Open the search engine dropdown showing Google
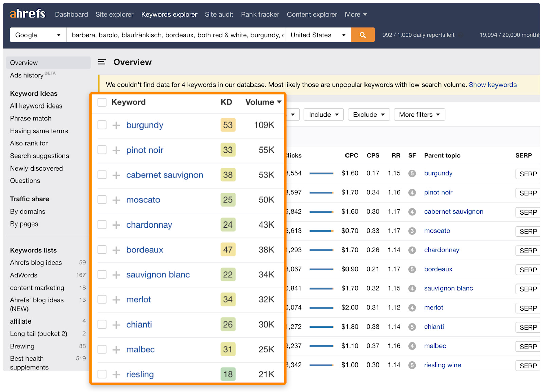The height and width of the screenshot is (392, 543). tap(37, 35)
